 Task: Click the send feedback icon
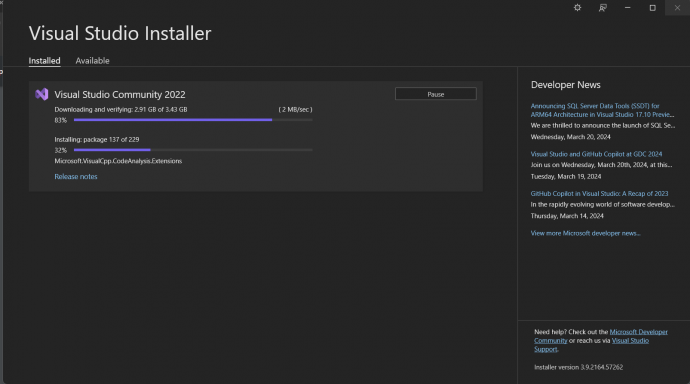[602, 7]
